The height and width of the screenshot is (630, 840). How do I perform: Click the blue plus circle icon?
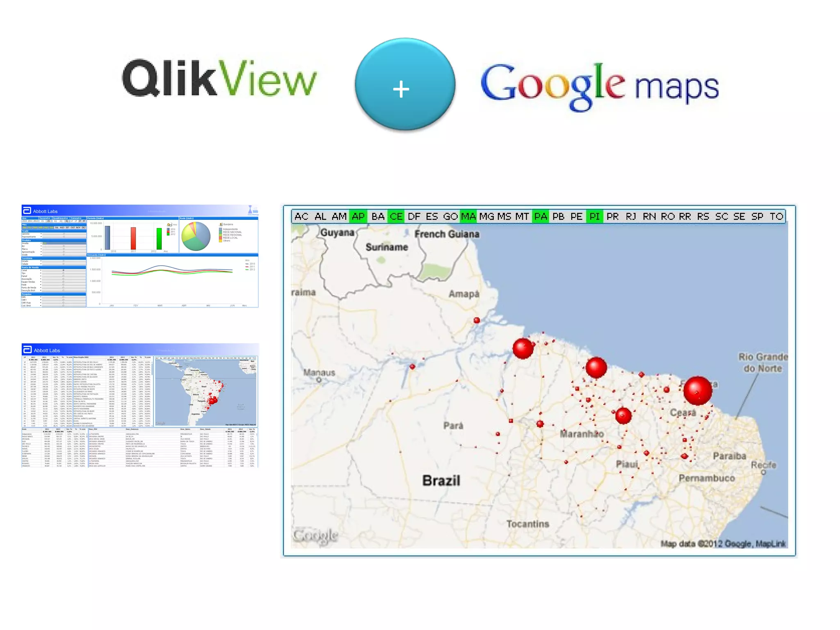point(404,85)
